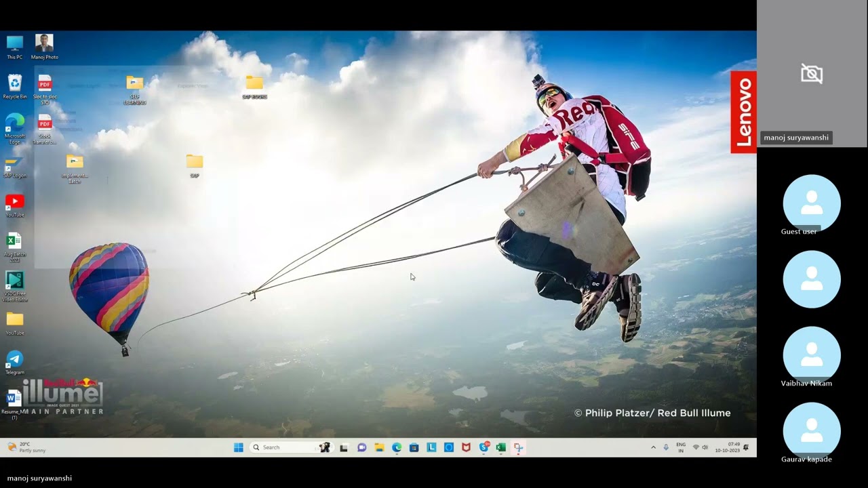
Task: Open volume control in tray
Action: coord(705,447)
